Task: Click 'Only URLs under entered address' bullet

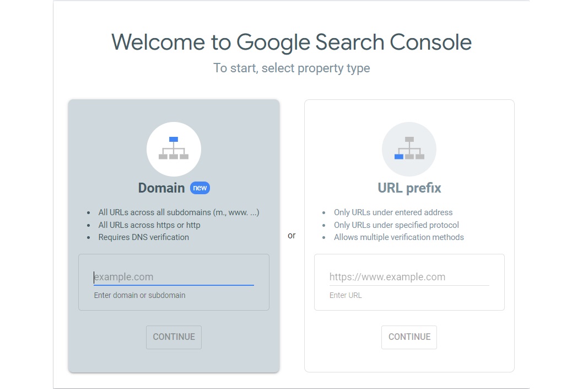Action: point(393,212)
